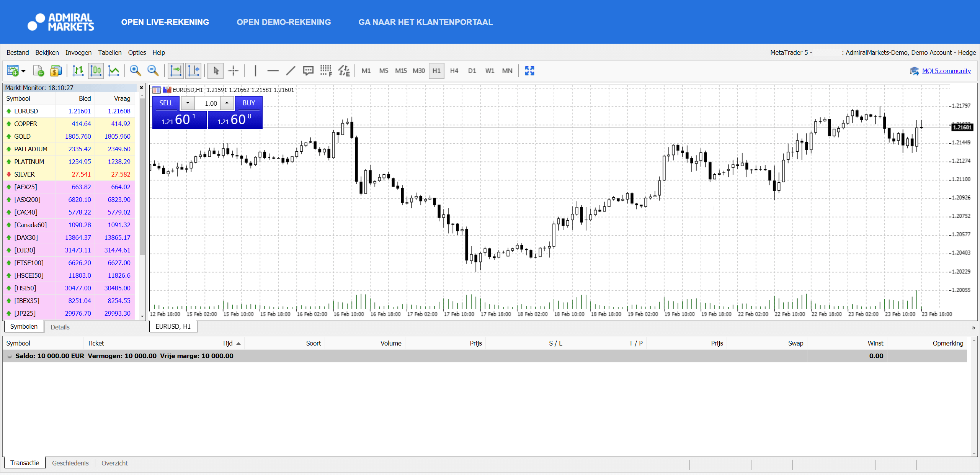Zoom out of the chart
The height and width of the screenshot is (475, 980).
pyautogui.click(x=153, y=70)
